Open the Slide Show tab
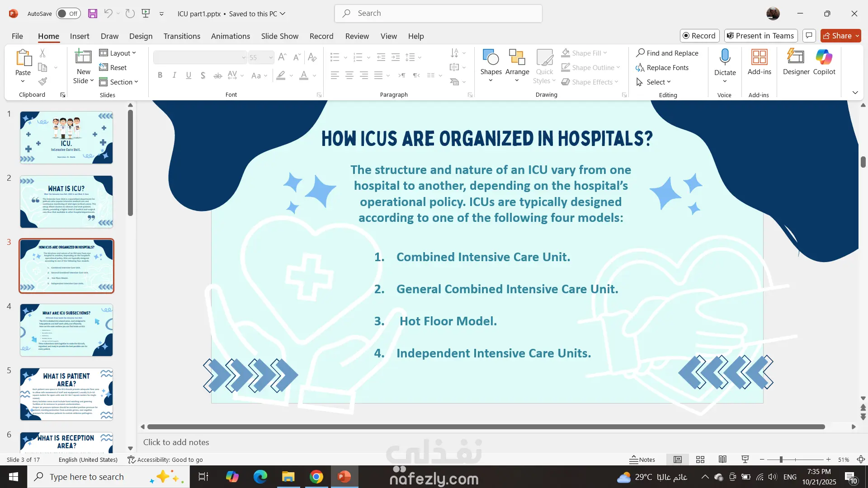 tap(279, 36)
